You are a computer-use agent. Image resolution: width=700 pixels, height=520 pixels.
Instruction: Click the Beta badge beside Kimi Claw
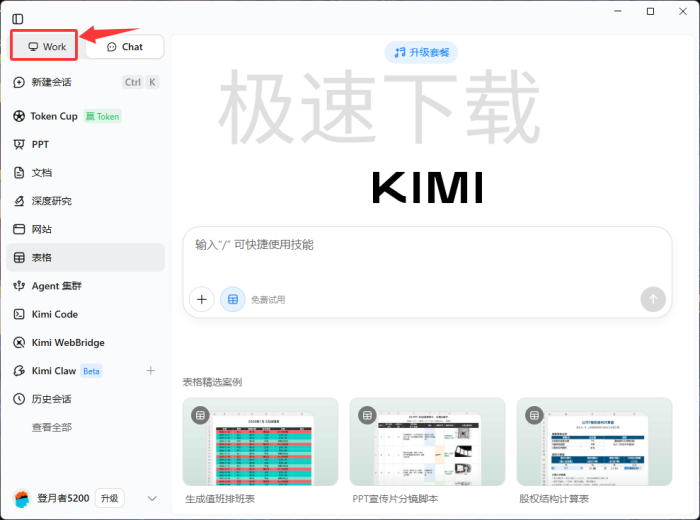91,371
